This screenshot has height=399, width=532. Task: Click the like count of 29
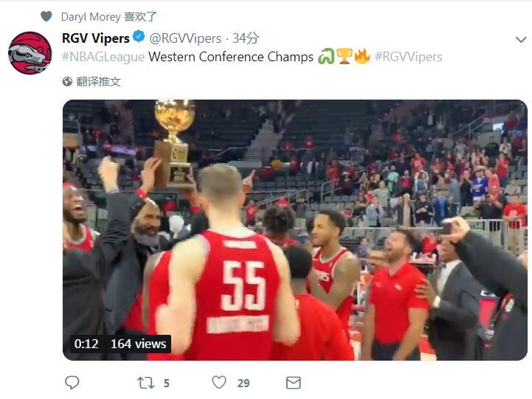click(243, 384)
